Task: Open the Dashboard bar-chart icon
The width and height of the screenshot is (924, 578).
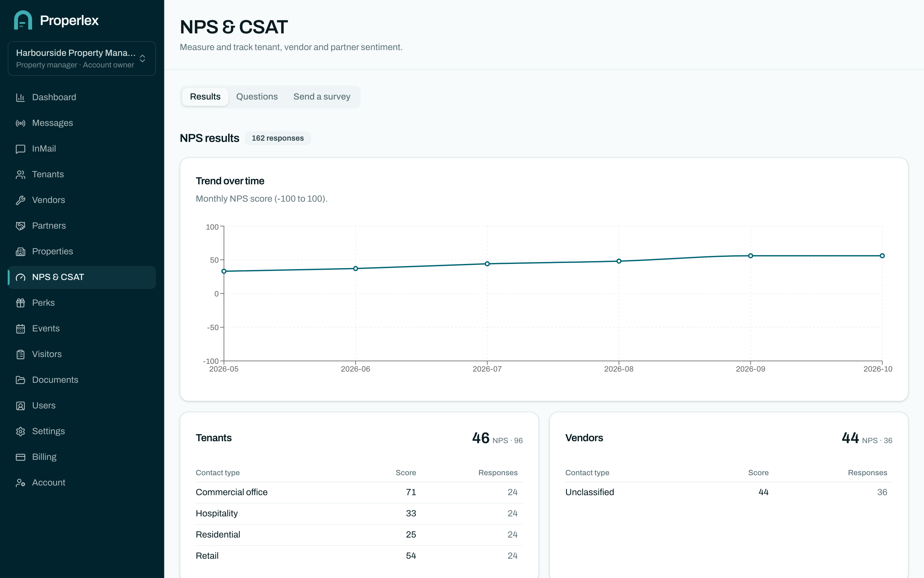Action: tap(20, 98)
